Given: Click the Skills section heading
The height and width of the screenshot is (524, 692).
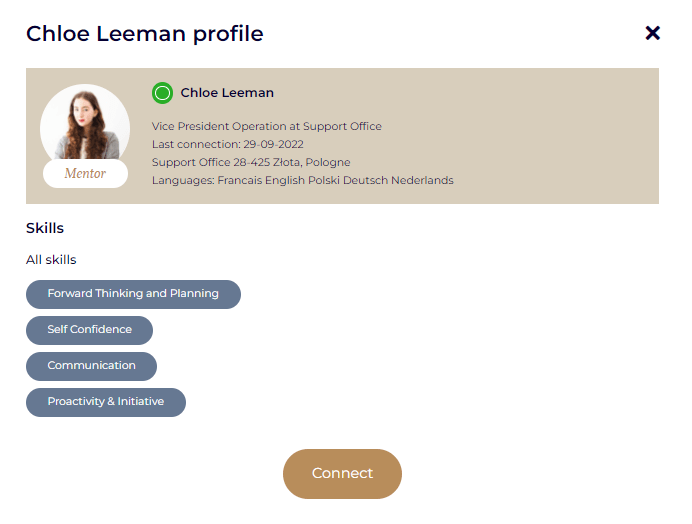Looking at the screenshot, I should [x=45, y=229].
